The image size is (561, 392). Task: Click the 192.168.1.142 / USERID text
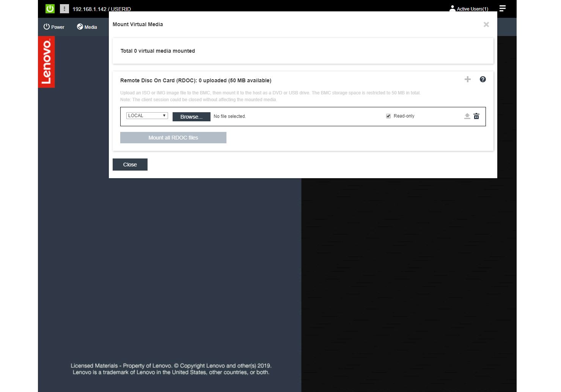pyautogui.click(x=102, y=9)
